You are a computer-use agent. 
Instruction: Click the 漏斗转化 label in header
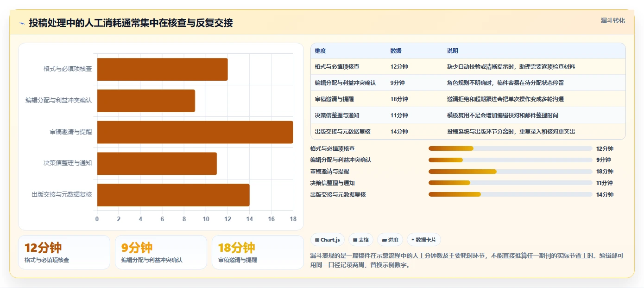[613, 20]
